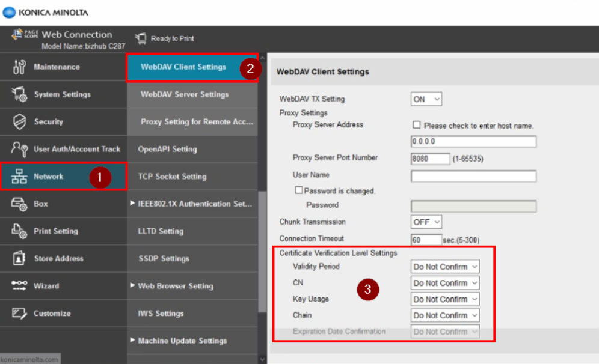Click the User Auth/Account Track icon
The height and width of the screenshot is (364, 599).
pos(19,149)
